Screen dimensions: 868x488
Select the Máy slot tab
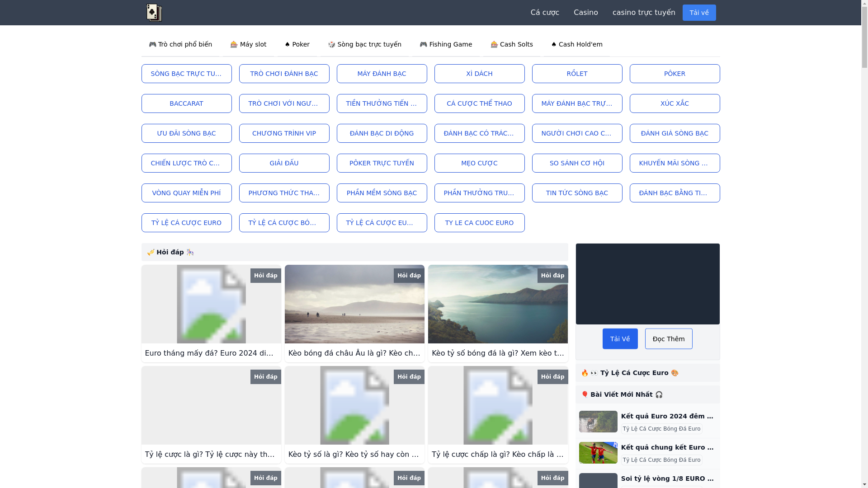click(x=248, y=44)
